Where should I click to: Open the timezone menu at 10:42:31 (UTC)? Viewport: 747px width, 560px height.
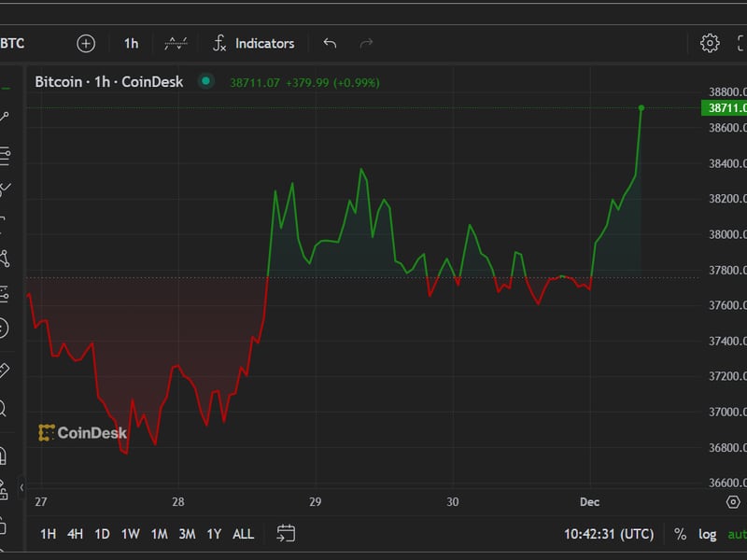(x=609, y=534)
